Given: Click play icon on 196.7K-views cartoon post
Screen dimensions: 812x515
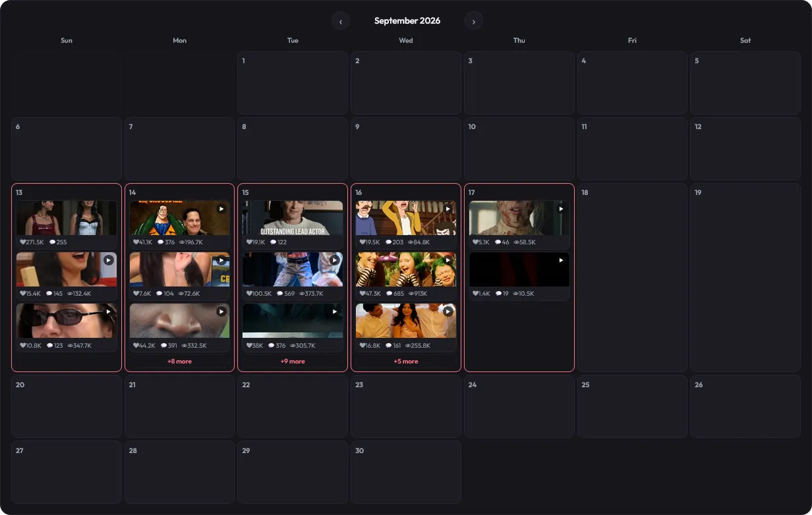Looking at the screenshot, I should pos(221,209).
